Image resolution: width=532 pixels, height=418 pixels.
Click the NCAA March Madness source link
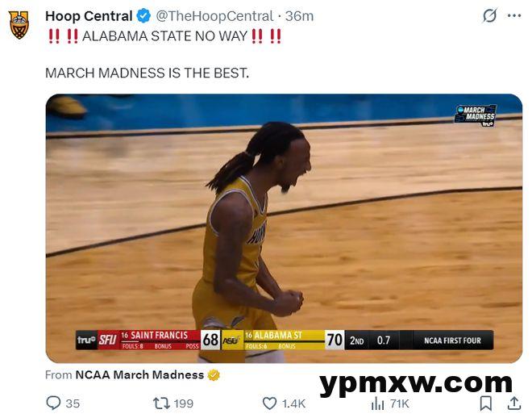(x=139, y=374)
